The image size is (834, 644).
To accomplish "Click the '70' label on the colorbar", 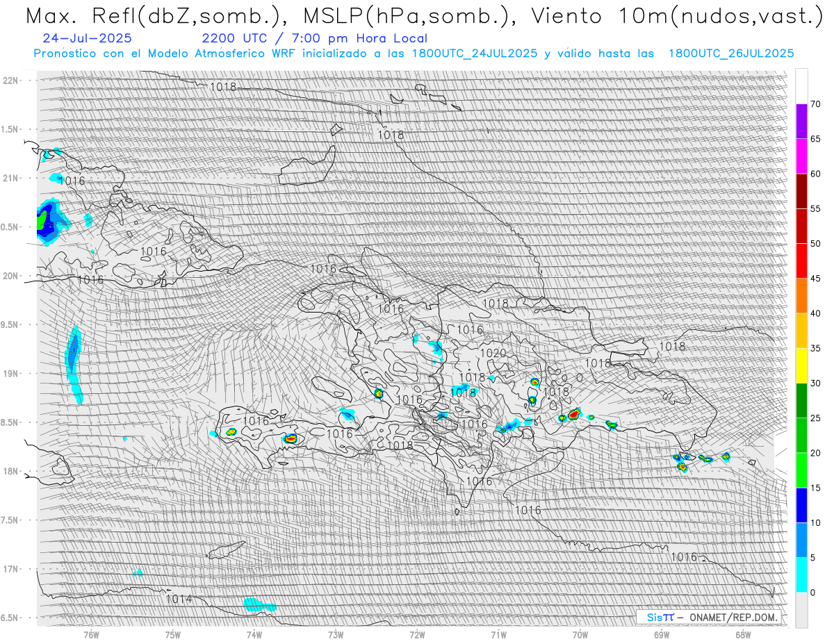I will coord(815,104).
